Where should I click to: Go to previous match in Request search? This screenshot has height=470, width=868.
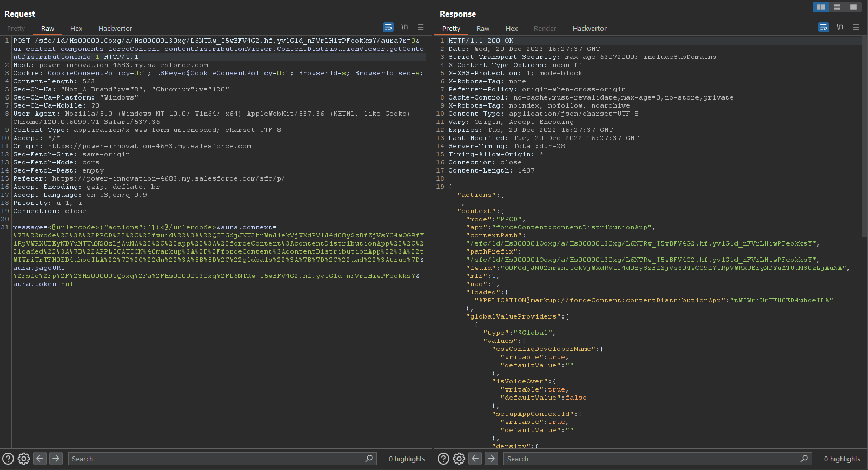pos(40,459)
